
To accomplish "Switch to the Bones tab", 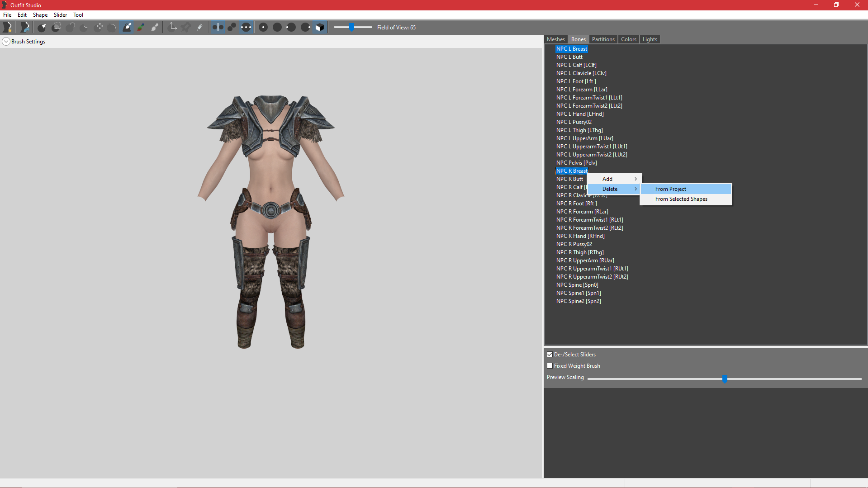I will 578,39.
